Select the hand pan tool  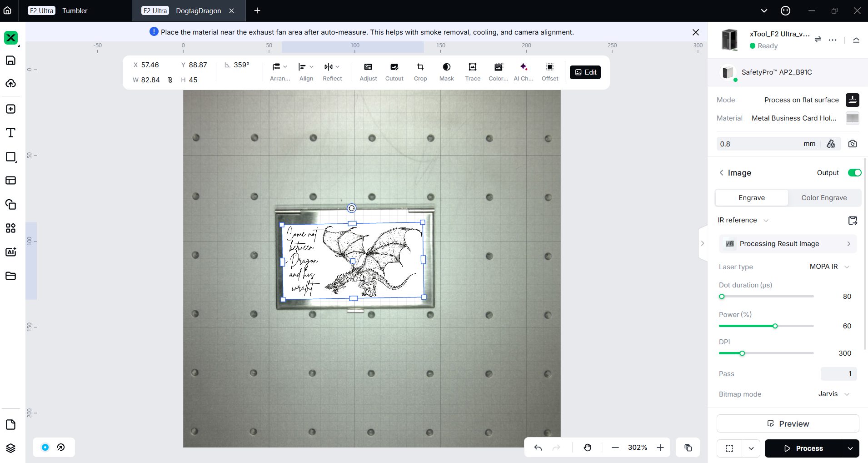pos(587,448)
